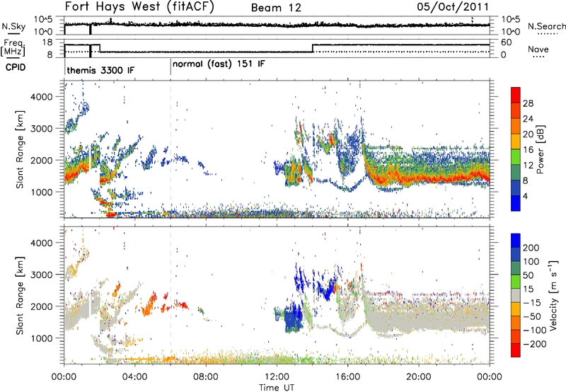Click the '60' Nave axis tick label
The image size is (566, 392).
click(506, 42)
